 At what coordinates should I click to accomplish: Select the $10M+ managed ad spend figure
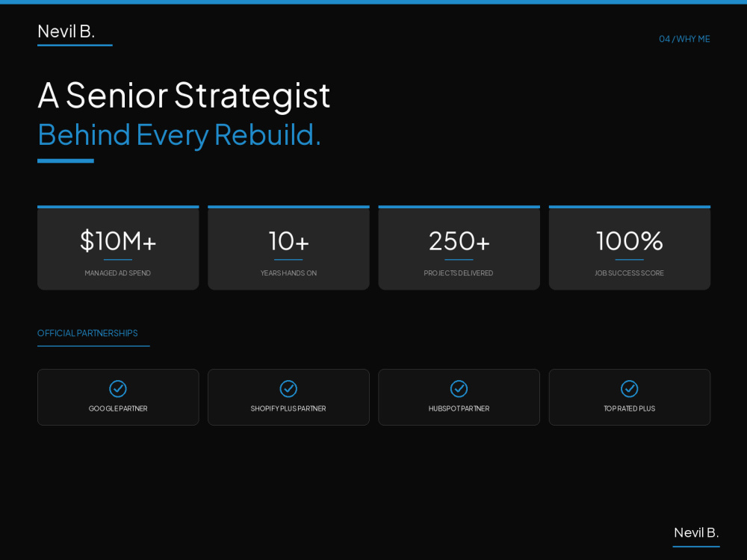pyautogui.click(x=118, y=240)
